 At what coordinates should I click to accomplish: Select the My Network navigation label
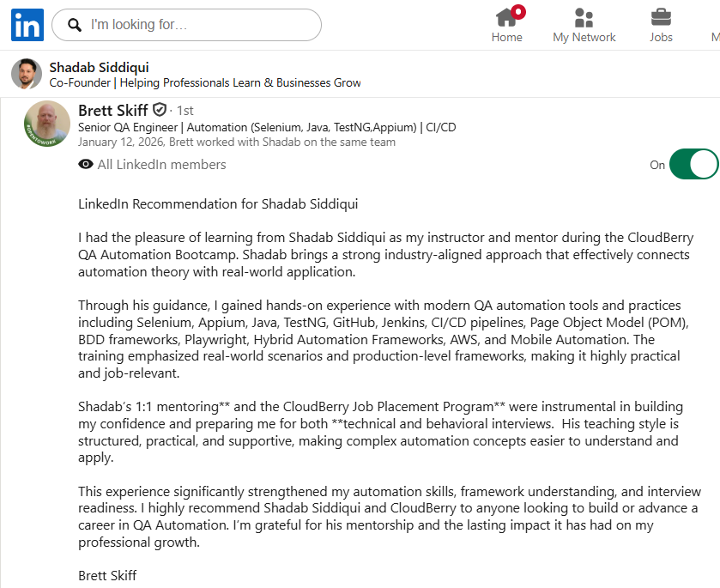coord(584,37)
